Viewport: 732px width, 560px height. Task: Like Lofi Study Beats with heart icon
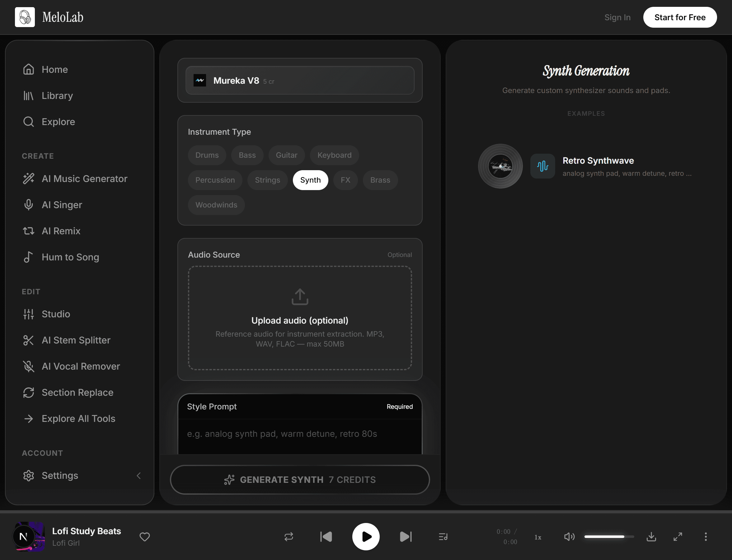(144, 537)
